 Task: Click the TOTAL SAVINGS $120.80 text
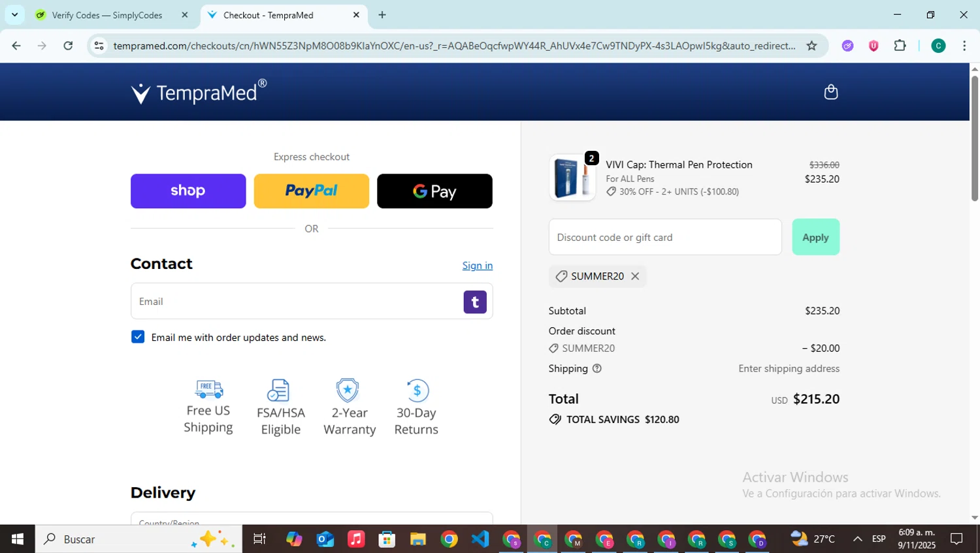click(623, 419)
